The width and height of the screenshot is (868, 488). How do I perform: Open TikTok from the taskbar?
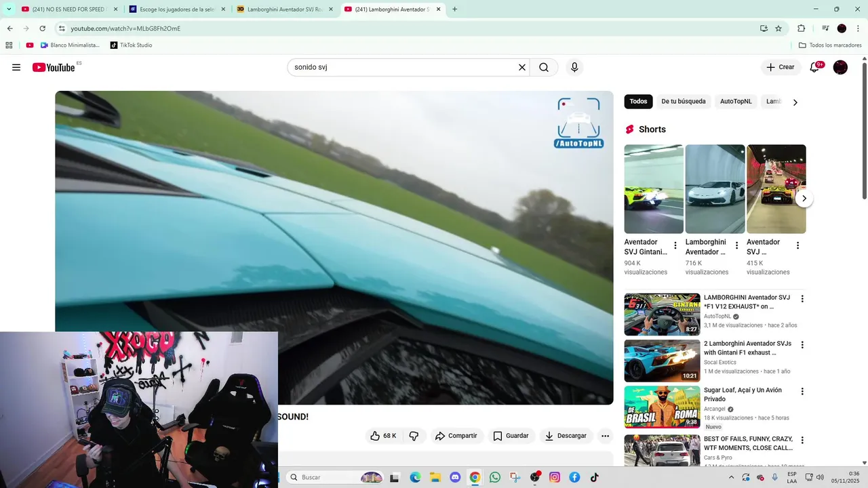pyautogui.click(x=595, y=477)
